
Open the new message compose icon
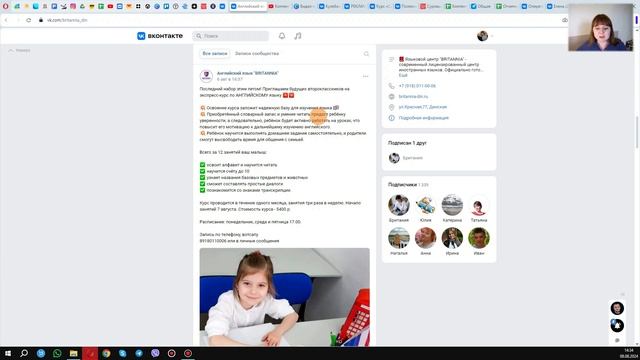(x=617, y=340)
